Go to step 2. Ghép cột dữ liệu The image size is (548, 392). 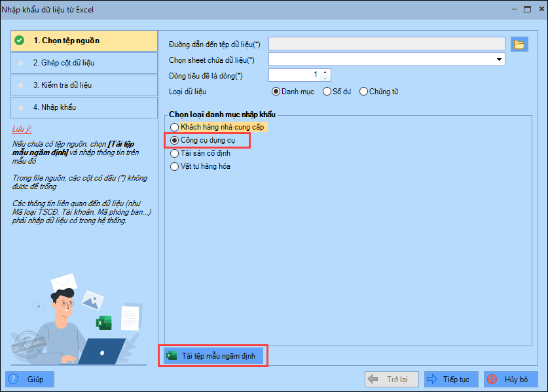click(x=84, y=63)
